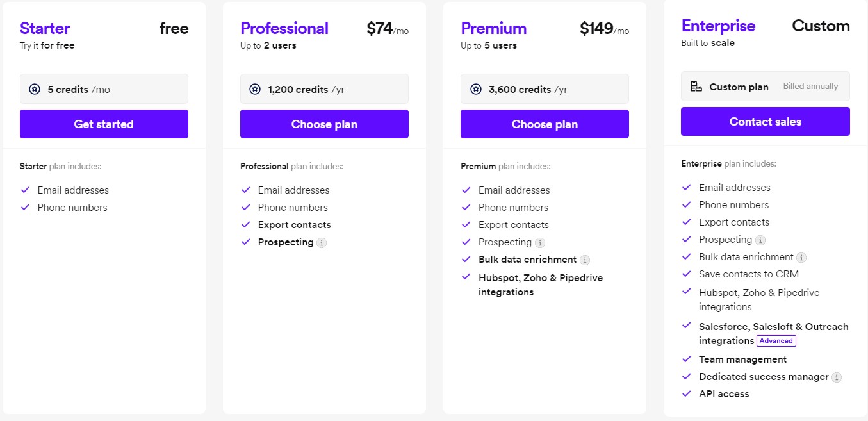Click the credits icon beside 1,200 credits
This screenshot has width=868, height=421.
tap(255, 89)
